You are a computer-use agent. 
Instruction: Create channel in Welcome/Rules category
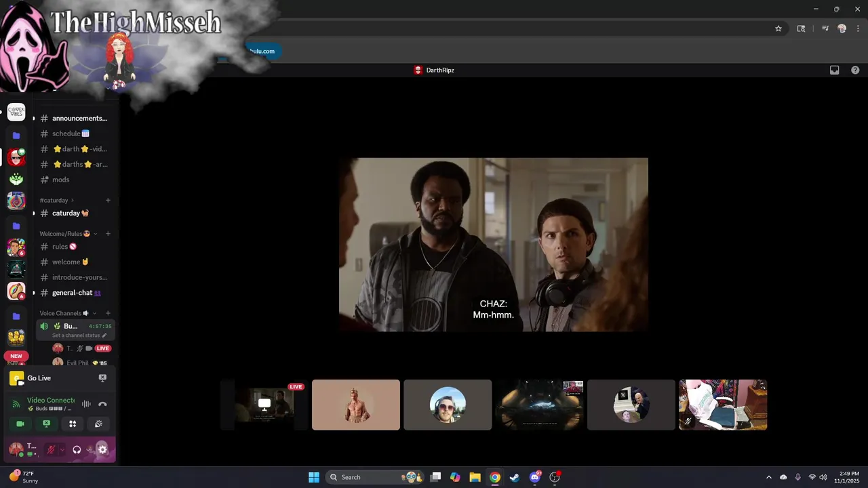(x=108, y=234)
